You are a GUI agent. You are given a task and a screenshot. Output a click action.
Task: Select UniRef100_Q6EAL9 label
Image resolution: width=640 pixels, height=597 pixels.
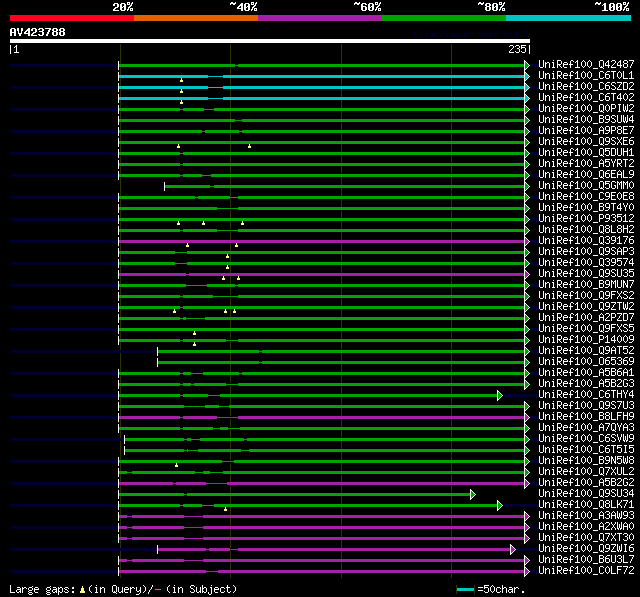coord(586,175)
